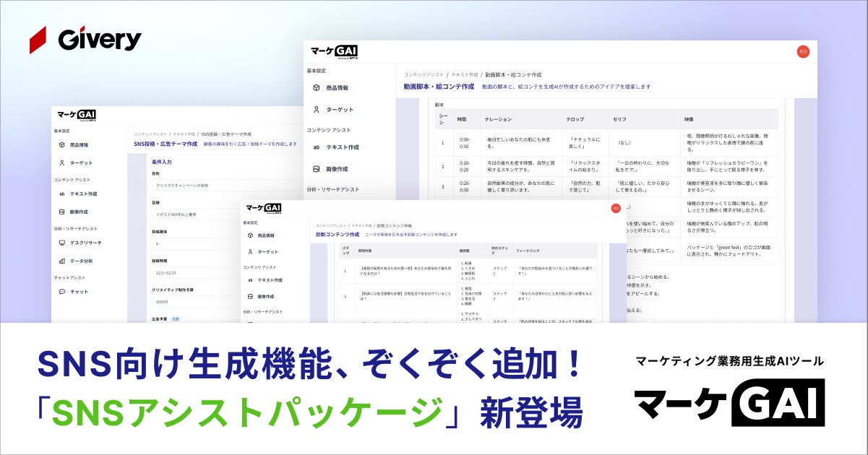Click ab テキスト作成 icon in 診断コンテンツ window
This screenshot has width=868, height=455.
click(250, 280)
